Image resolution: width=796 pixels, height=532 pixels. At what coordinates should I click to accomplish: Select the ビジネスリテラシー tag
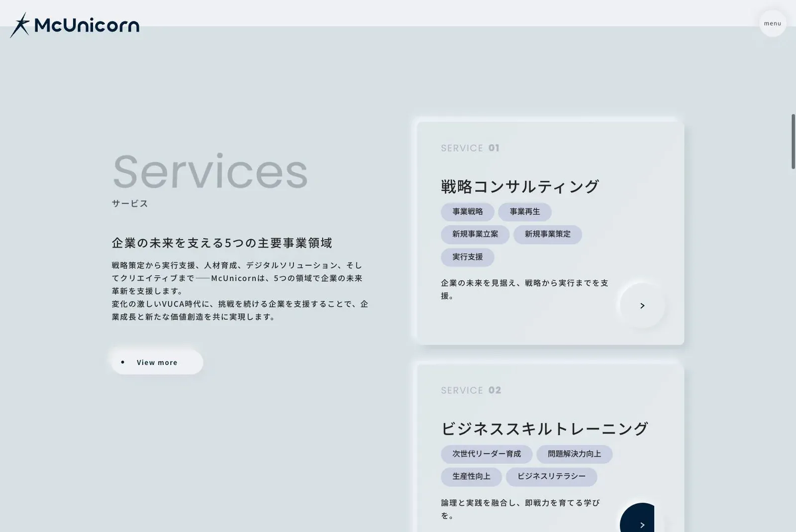[x=552, y=476]
